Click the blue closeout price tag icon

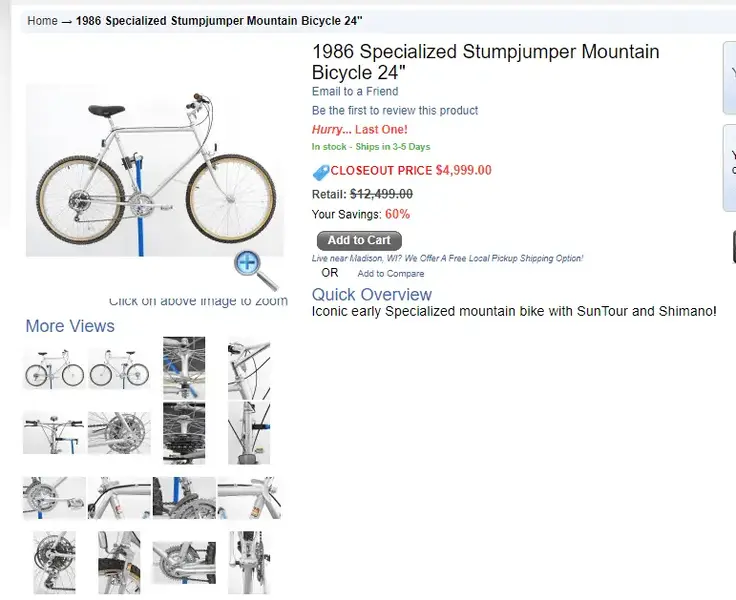[x=321, y=172]
